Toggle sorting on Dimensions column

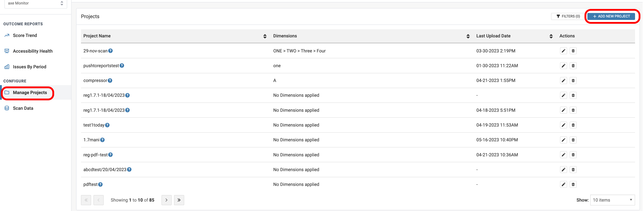coord(468,36)
